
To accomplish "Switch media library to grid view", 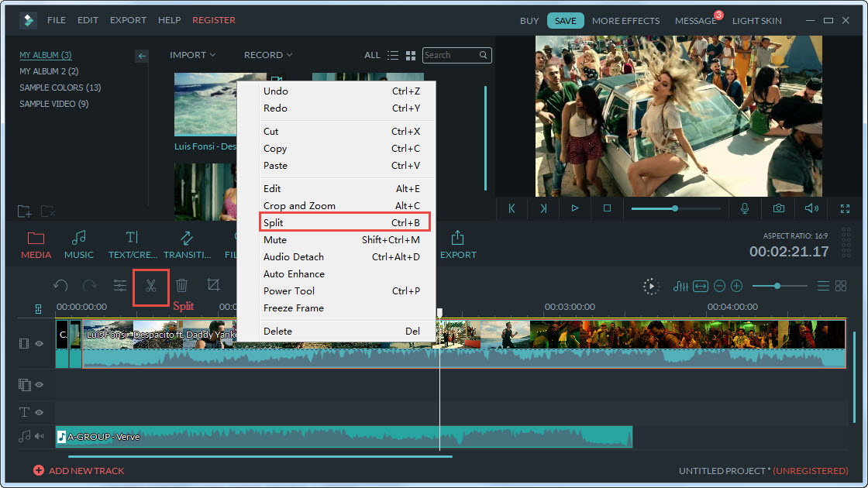I will [x=411, y=55].
